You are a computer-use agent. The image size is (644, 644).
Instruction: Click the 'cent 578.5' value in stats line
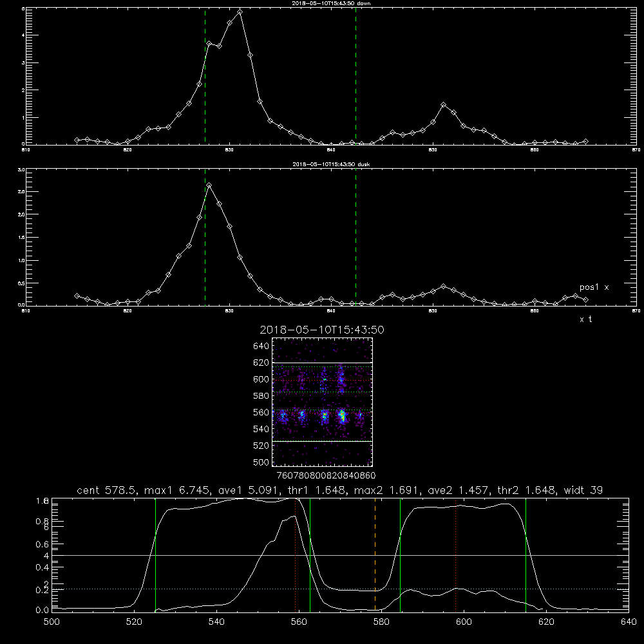pyautogui.click(x=106, y=490)
